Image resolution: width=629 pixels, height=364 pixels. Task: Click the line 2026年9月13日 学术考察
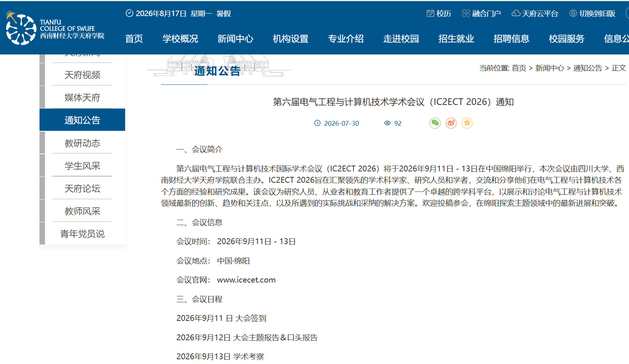pyautogui.click(x=220, y=357)
